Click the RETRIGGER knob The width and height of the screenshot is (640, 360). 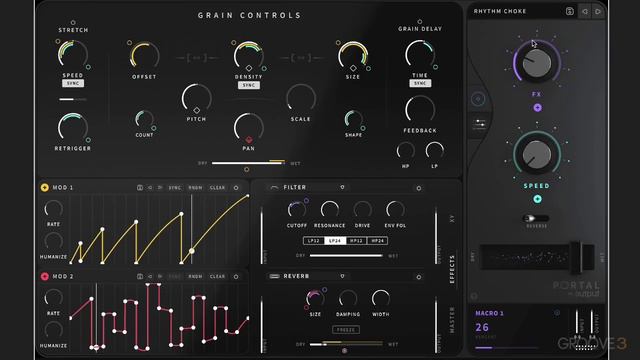(x=73, y=128)
